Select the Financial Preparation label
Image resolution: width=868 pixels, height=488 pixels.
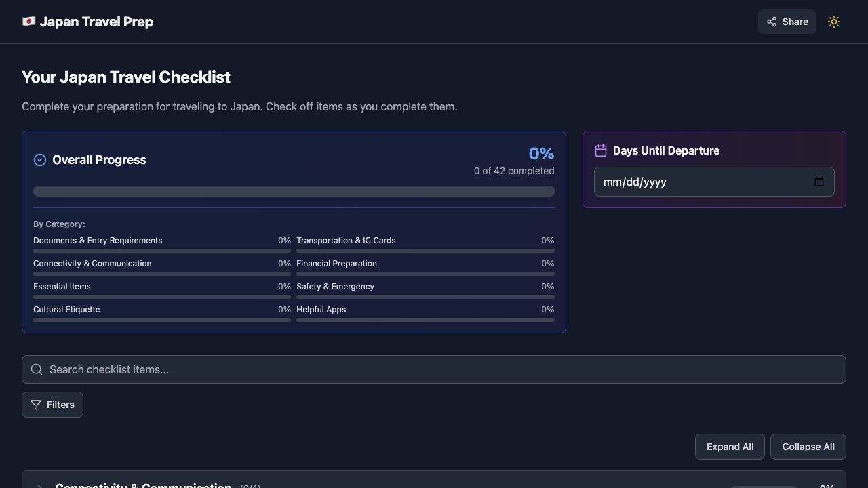(x=336, y=264)
